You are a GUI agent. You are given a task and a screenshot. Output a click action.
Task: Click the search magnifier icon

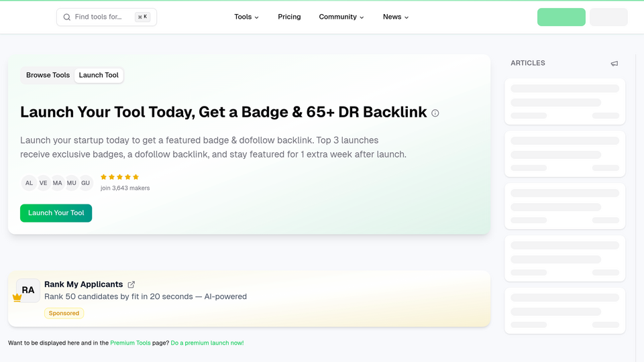click(66, 17)
